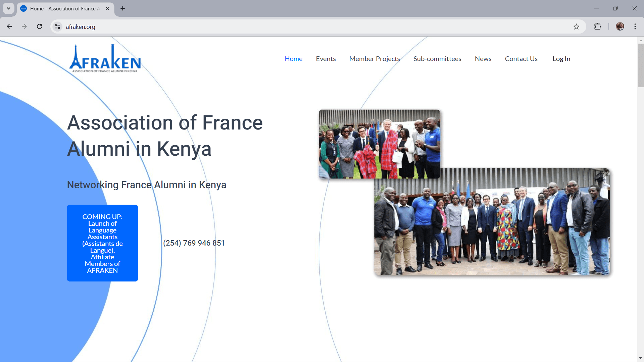Click the browser forward arrow

24,27
